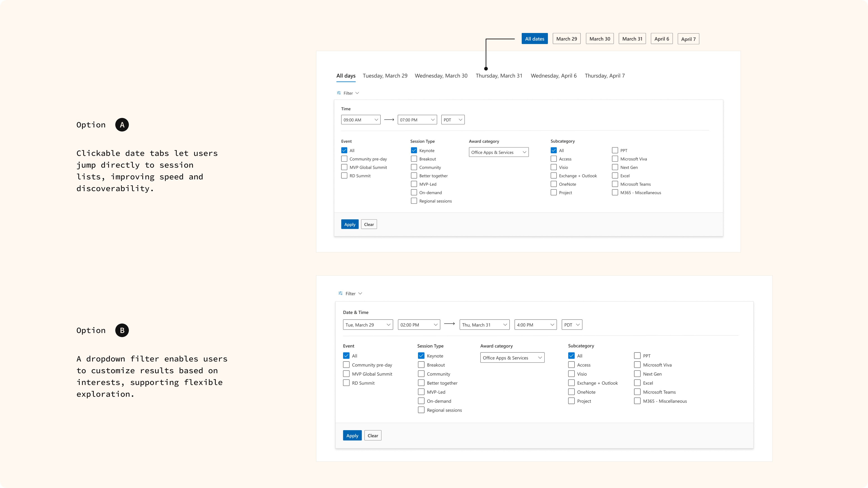This screenshot has width=868, height=488.
Task: Click the filter sliders icon in Option B
Action: (x=340, y=293)
